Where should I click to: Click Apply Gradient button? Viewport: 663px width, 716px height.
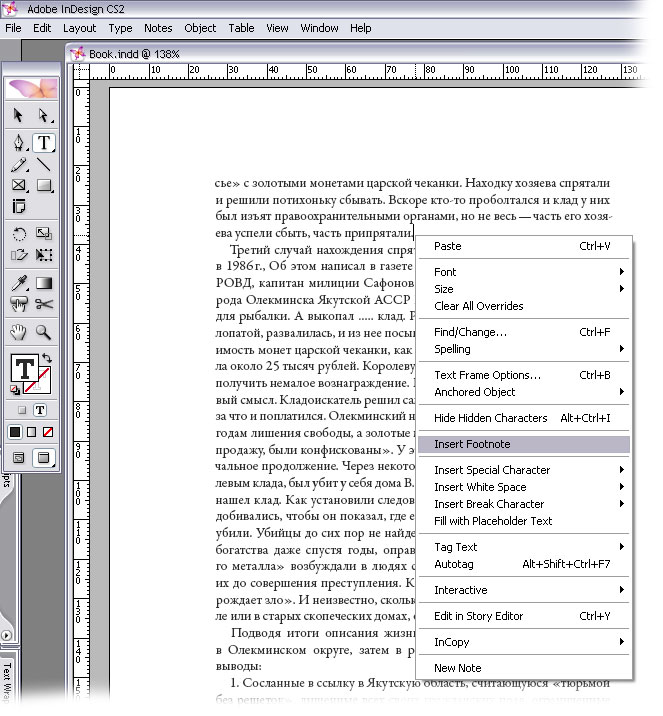(x=32, y=432)
